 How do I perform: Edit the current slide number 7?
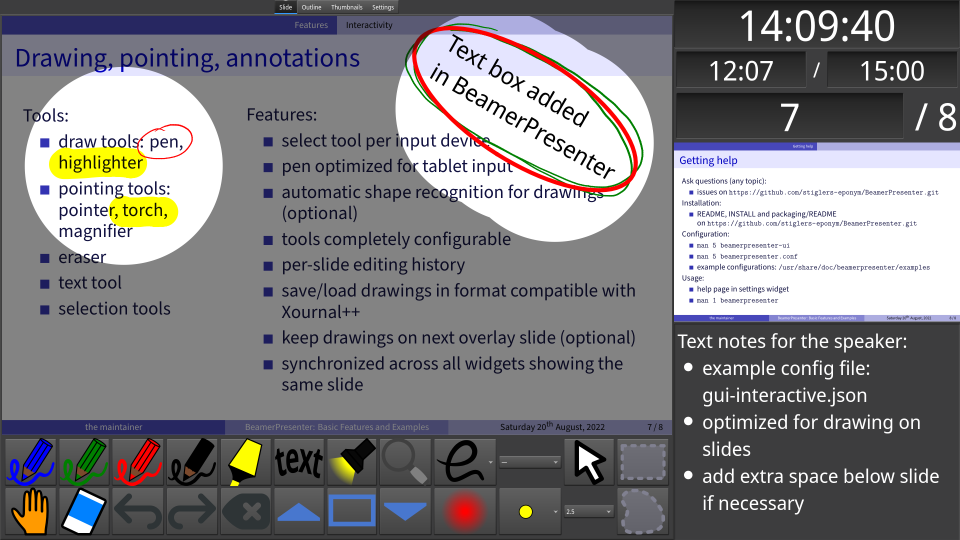(x=789, y=117)
